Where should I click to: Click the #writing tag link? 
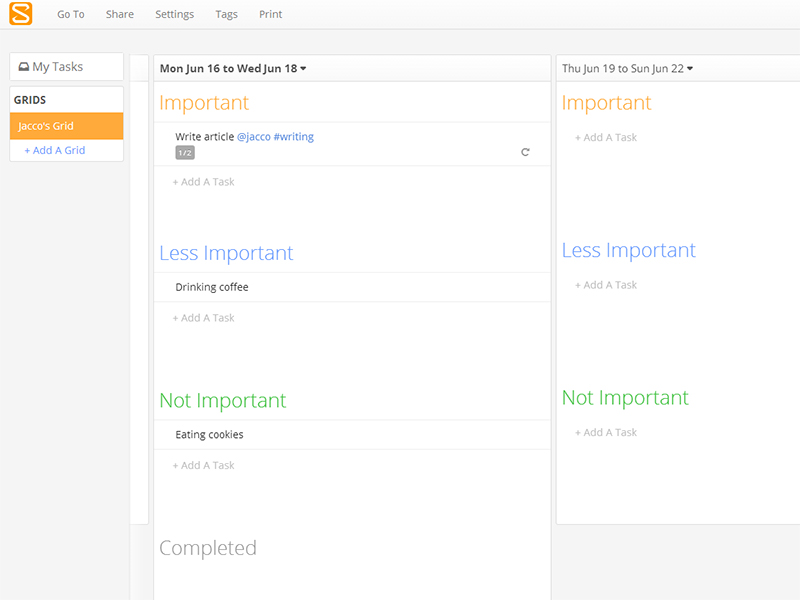294,137
